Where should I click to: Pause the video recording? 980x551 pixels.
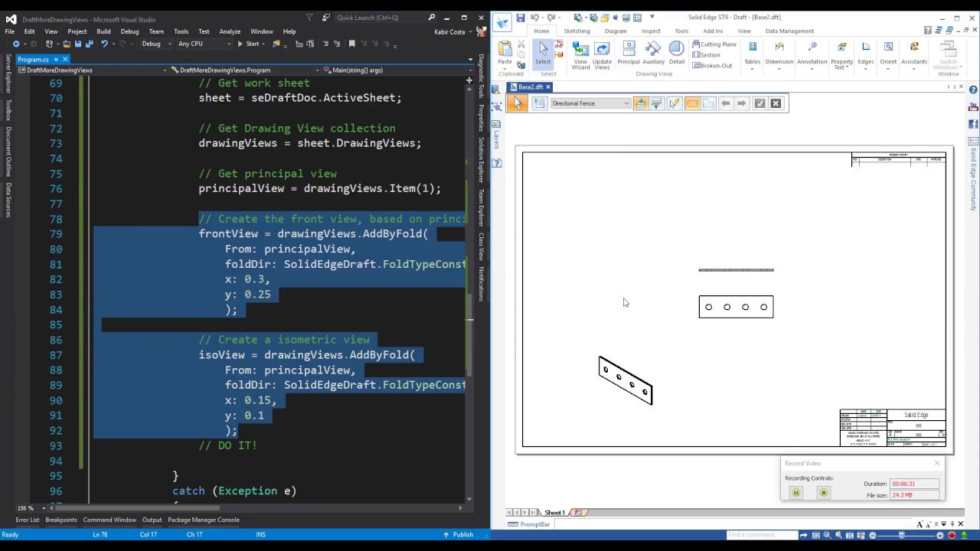[795, 493]
